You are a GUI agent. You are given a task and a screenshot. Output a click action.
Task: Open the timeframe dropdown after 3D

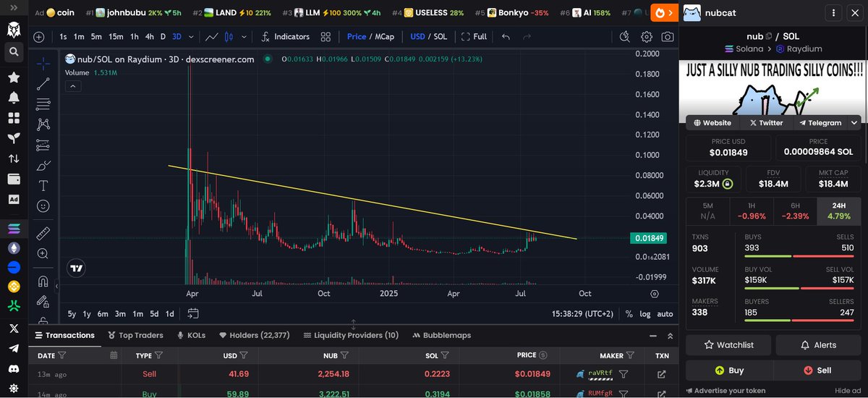pos(191,37)
